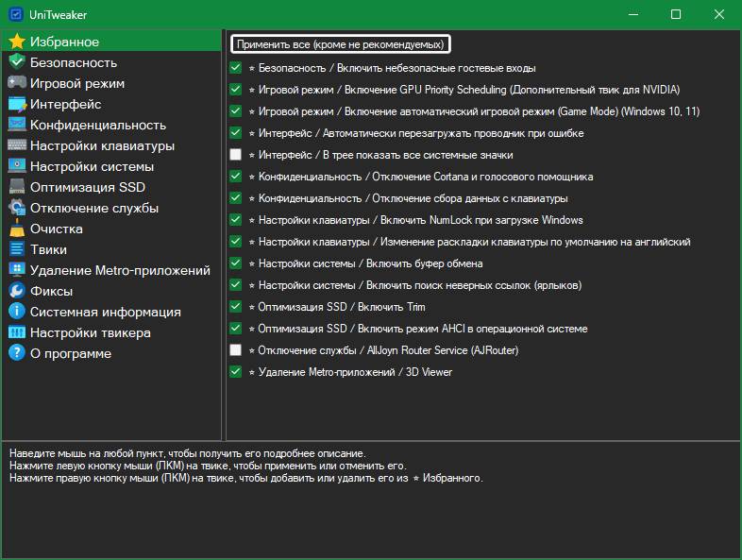Go to the Твики section

48,249
